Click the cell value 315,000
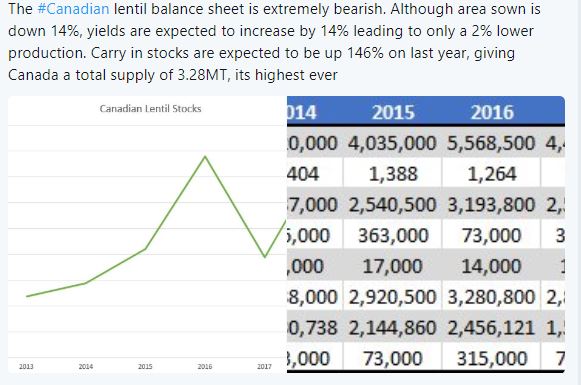581x385 pixels. click(x=491, y=359)
